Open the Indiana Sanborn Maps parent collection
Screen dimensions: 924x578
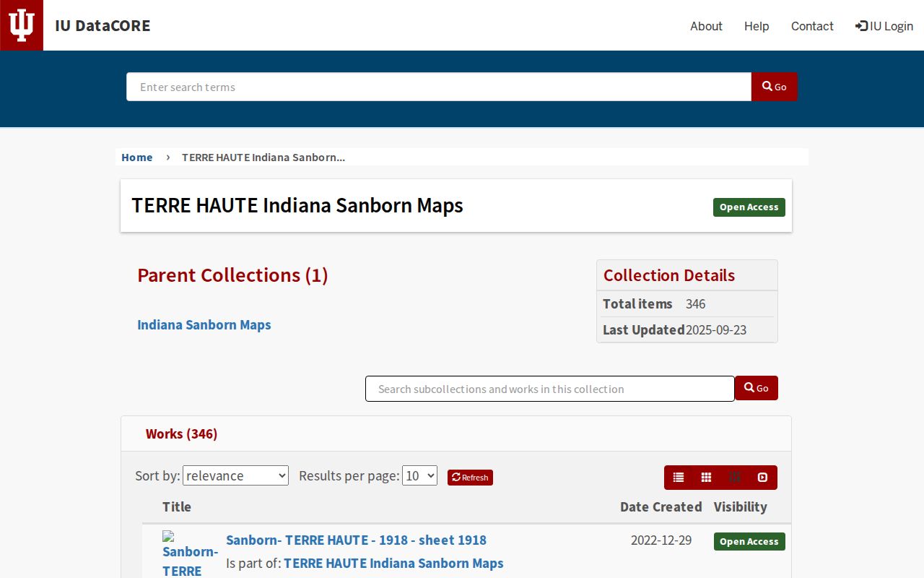[x=204, y=324]
